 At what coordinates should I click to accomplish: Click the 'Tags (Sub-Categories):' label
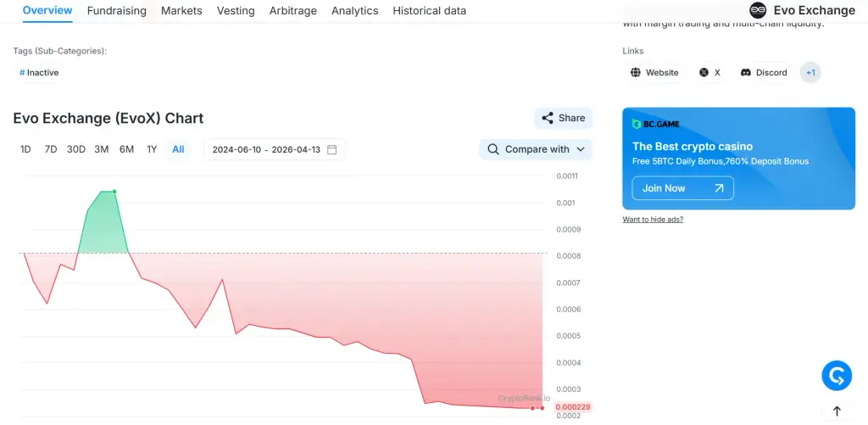click(60, 51)
